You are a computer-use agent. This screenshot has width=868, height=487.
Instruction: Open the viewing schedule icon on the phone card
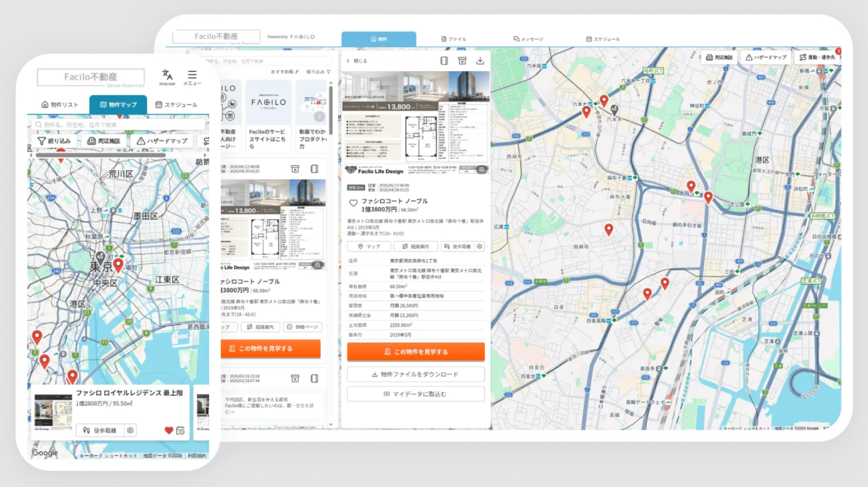click(x=180, y=430)
